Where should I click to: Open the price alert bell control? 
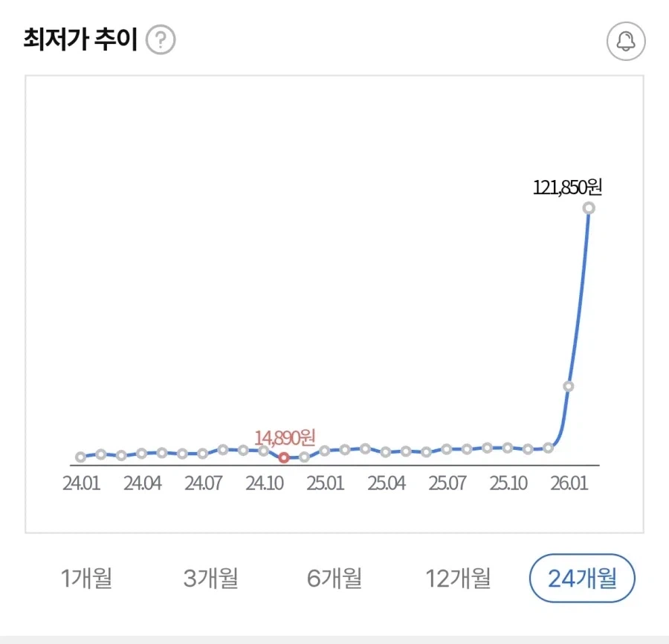(x=625, y=41)
